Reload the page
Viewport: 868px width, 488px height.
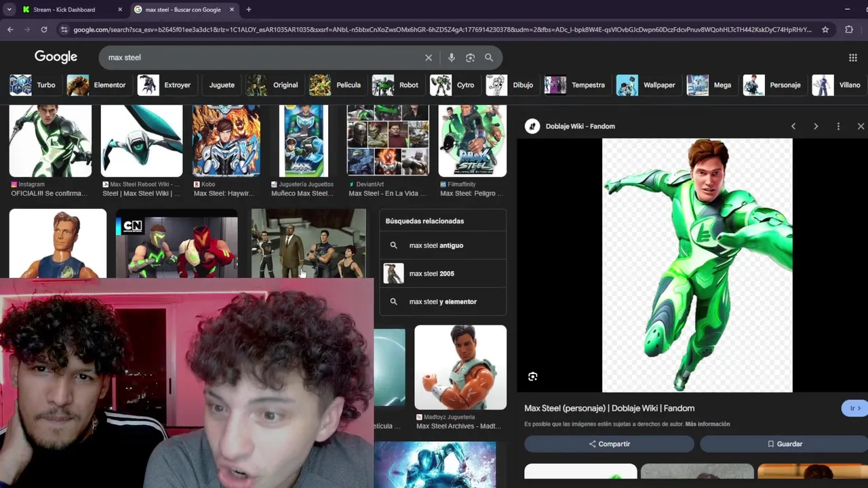(44, 29)
